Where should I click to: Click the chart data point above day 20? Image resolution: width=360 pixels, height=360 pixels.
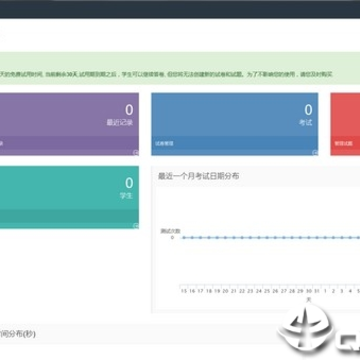[x=225, y=238]
